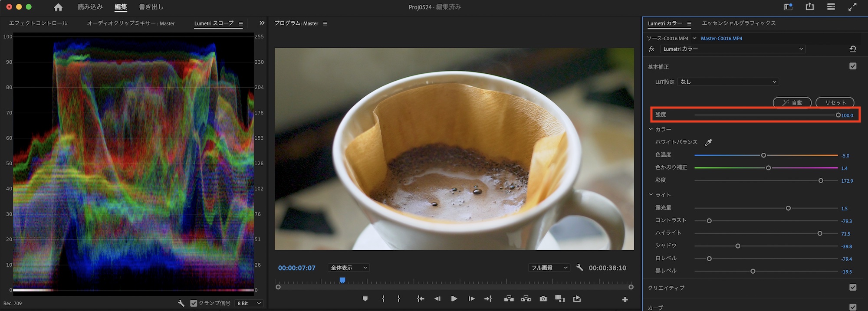The image size is (868, 311).
Task: Click the Add Marker icon
Action: (x=365, y=299)
